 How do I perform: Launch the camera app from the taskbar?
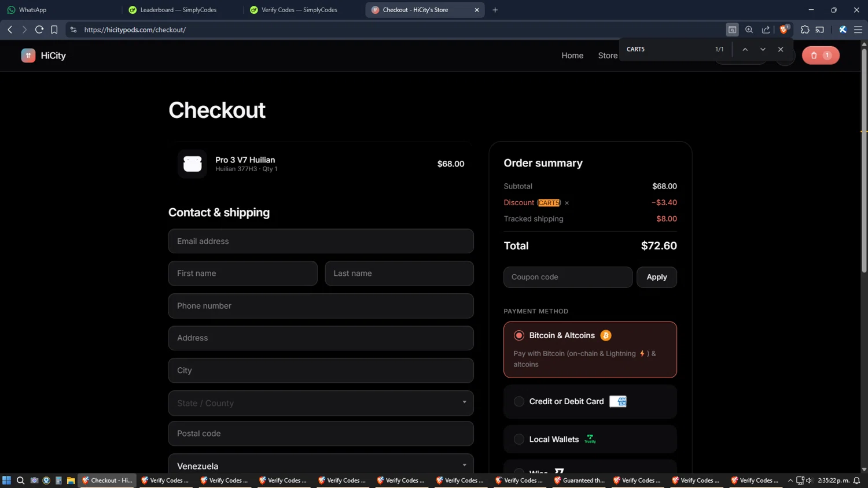34,480
